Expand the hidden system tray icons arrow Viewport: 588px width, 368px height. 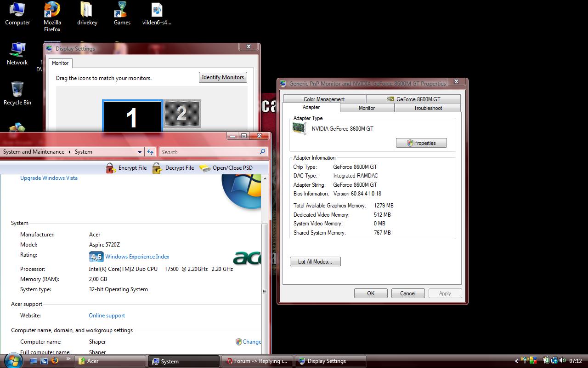tap(516, 361)
